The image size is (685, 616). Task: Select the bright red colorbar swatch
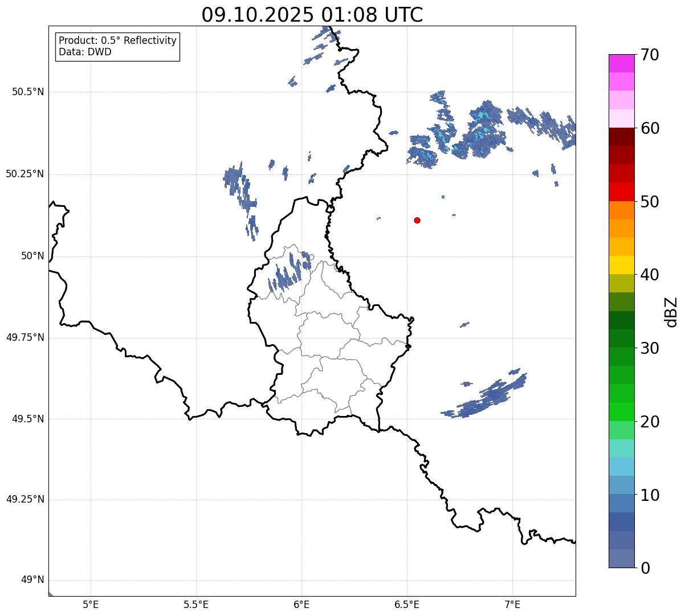pos(622,191)
